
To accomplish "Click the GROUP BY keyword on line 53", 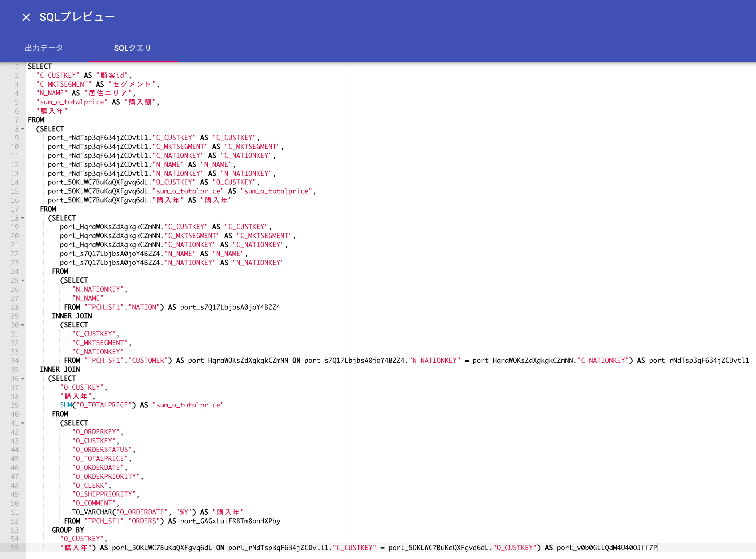I will [x=68, y=530].
